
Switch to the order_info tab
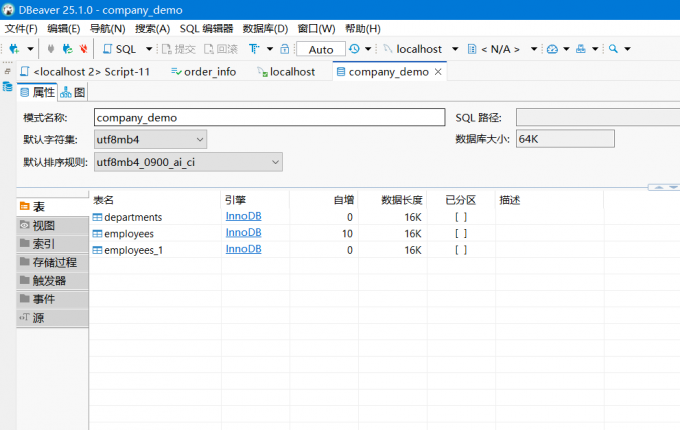click(204, 71)
